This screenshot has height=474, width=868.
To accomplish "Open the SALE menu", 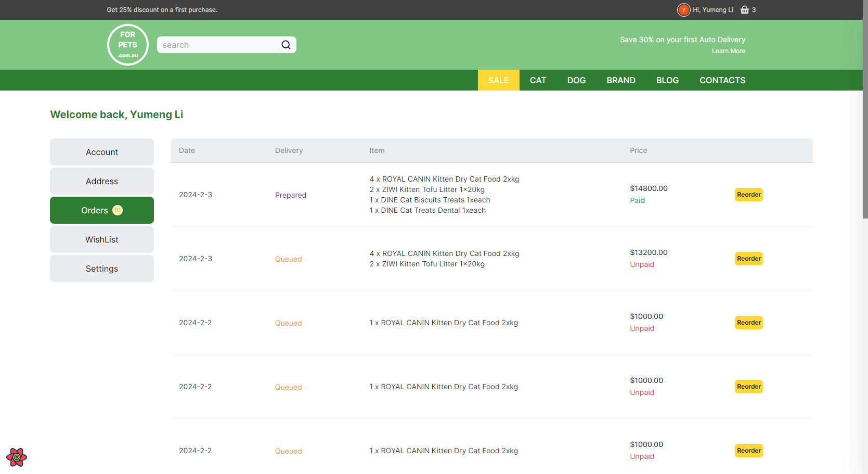I will click(498, 80).
